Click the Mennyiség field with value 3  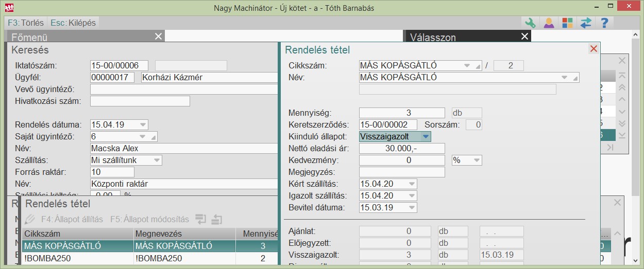tap(402, 113)
